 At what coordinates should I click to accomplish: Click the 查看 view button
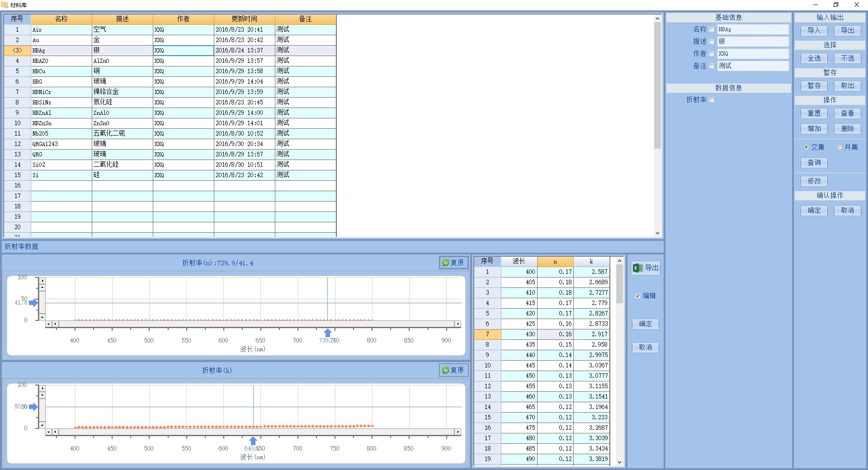tap(848, 113)
